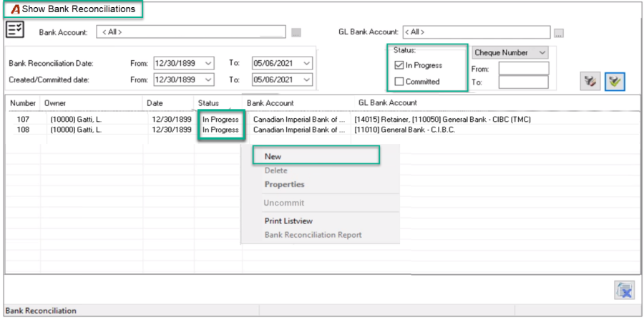Viewport: 644px width, 318px height.
Task: Click Canadian Imperial Bank cell in row 108
Action: [x=299, y=130]
